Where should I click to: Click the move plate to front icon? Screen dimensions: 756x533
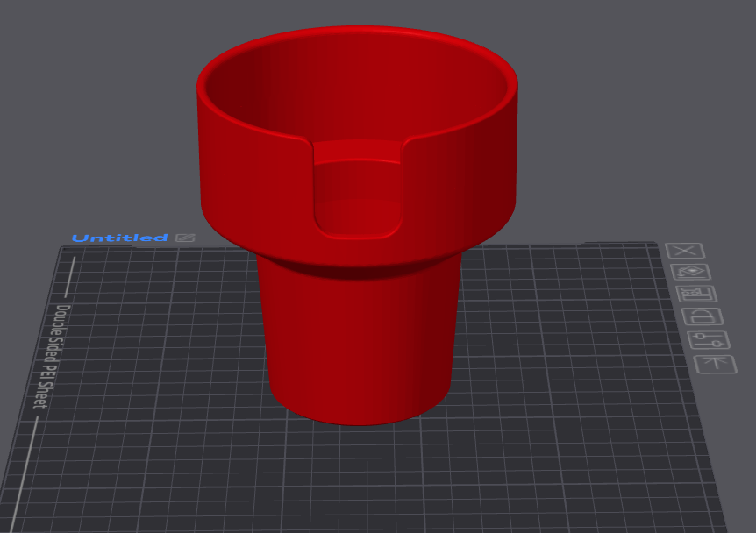(x=716, y=364)
